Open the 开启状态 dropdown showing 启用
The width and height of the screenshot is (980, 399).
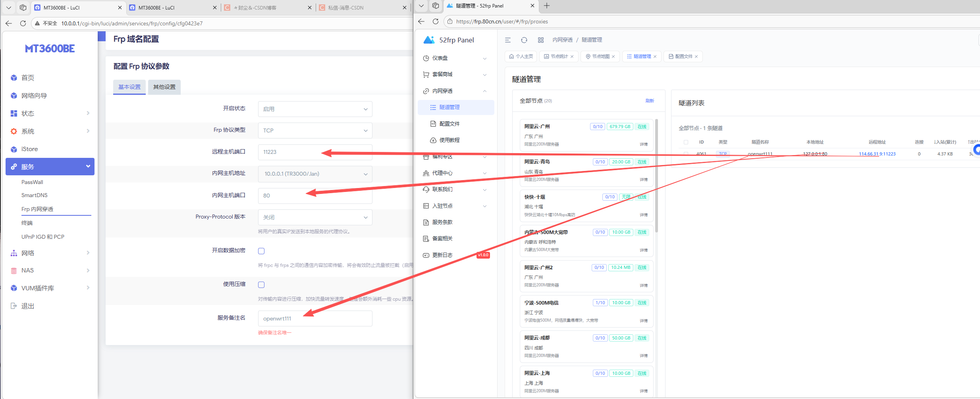315,109
